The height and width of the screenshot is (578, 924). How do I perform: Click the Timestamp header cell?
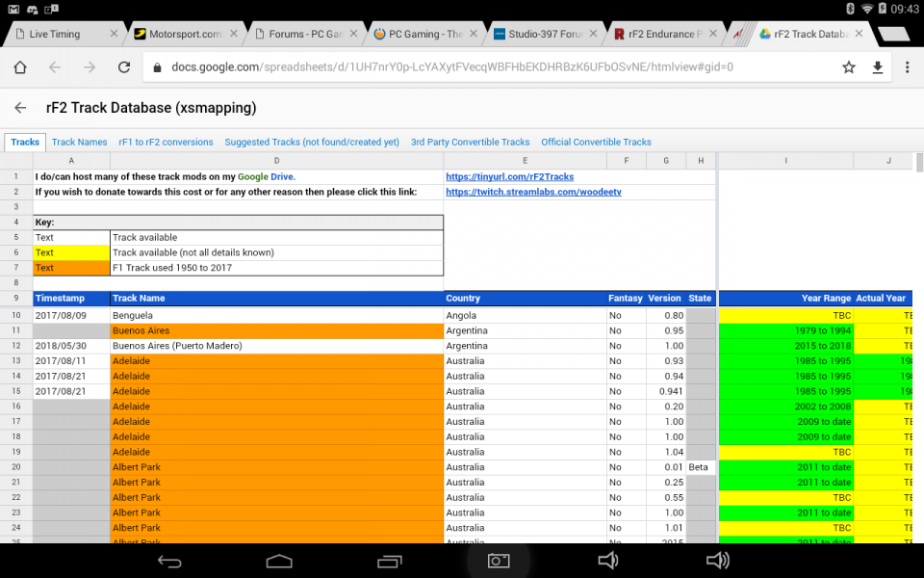[x=71, y=299]
